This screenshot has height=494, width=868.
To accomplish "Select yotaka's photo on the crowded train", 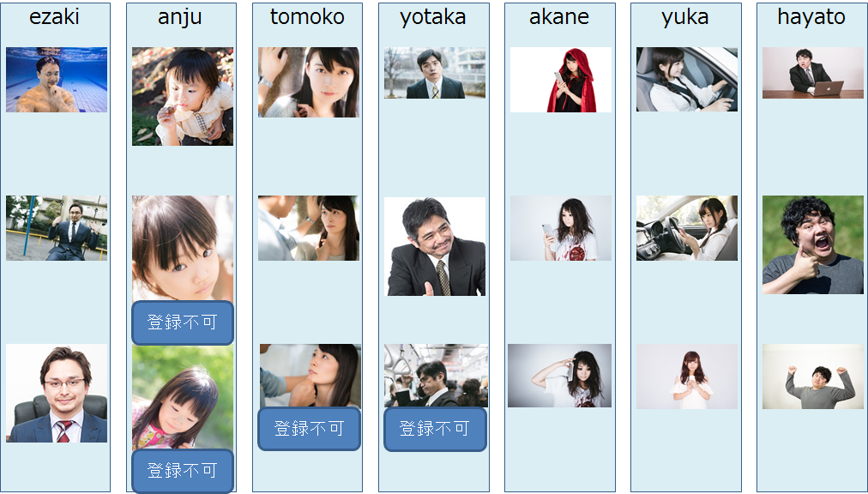I will point(437,376).
